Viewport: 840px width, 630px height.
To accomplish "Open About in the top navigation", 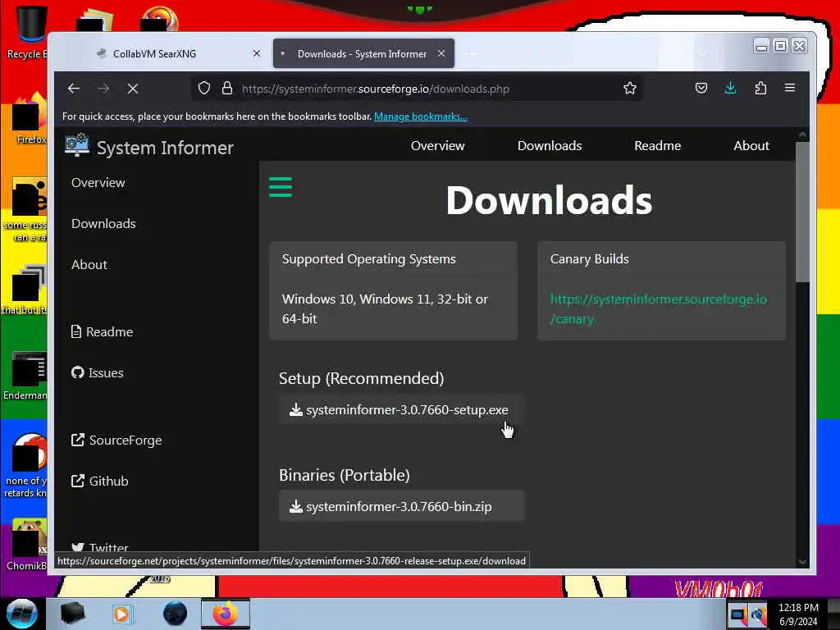I will point(751,146).
